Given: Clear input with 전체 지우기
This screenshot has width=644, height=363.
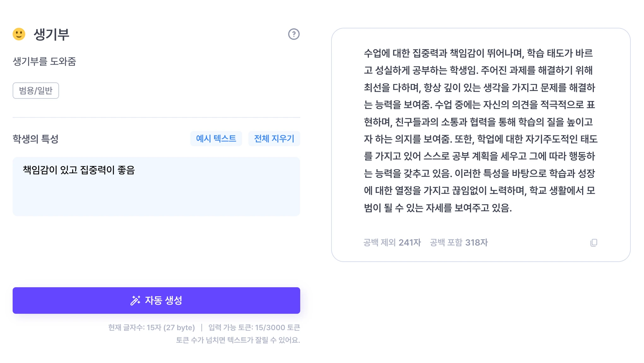Looking at the screenshot, I should (274, 139).
